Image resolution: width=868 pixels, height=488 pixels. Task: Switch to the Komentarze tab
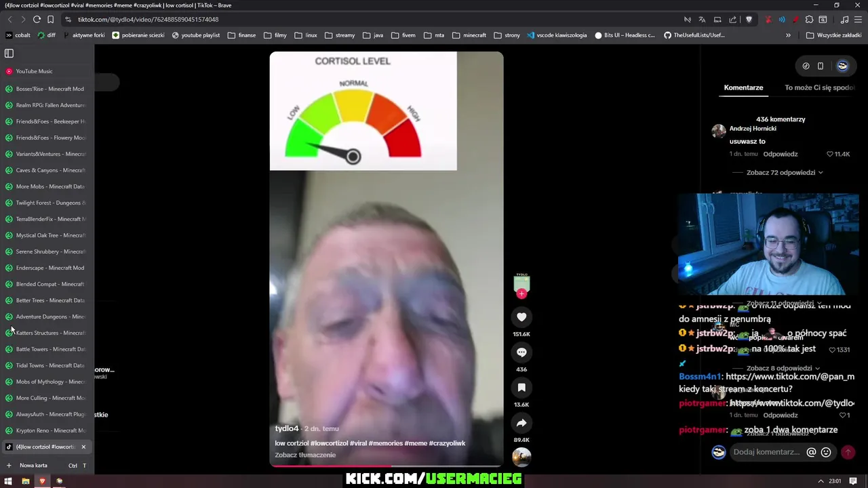point(743,87)
